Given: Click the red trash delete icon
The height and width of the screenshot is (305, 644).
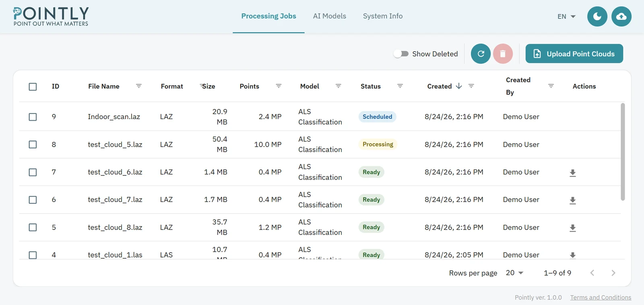Looking at the screenshot, I should tap(503, 54).
